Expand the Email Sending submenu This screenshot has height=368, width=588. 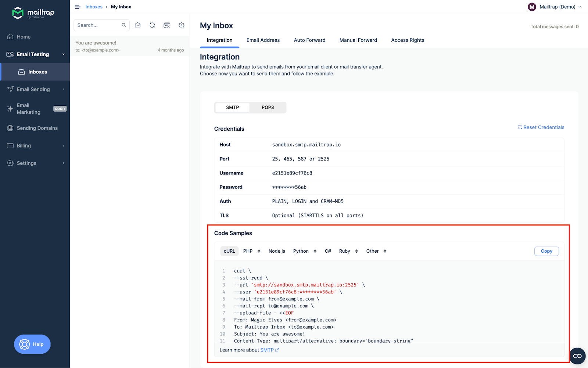click(x=64, y=89)
